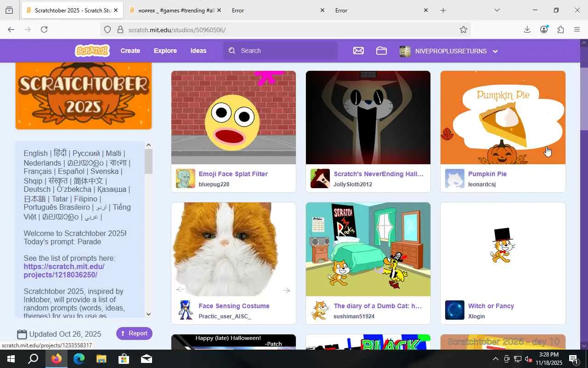Image resolution: width=588 pixels, height=368 pixels.
Task: Open the Pumpkin Pie project thumbnail
Action: pos(503,117)
